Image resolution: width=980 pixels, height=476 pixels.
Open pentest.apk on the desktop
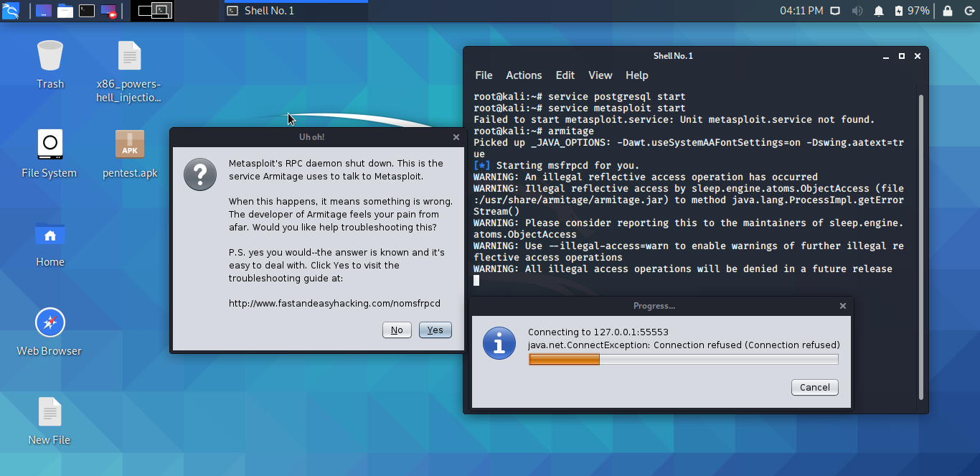[x=129, y=144]
